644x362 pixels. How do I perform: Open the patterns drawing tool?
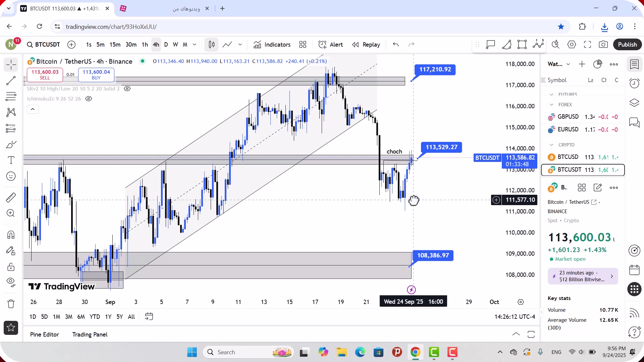(11, 112)
